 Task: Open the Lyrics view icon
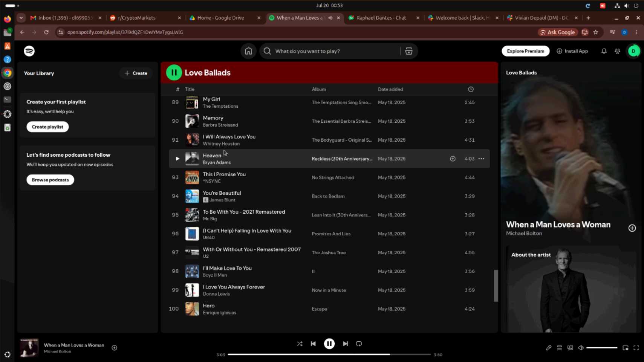[548, 348]
